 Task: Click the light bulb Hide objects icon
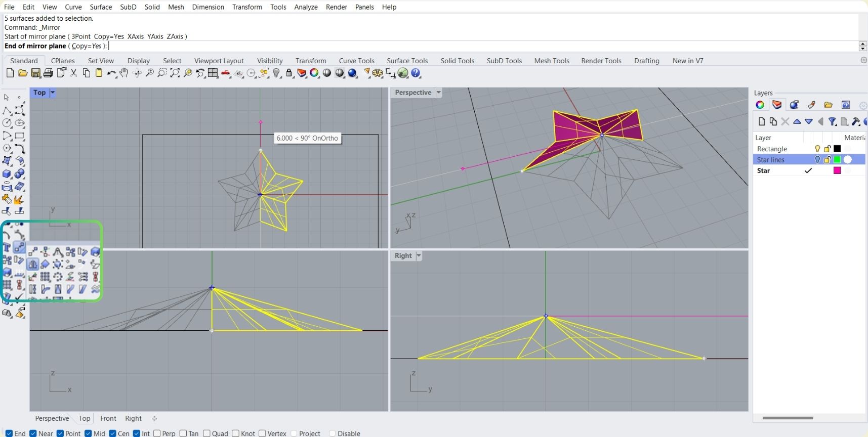point(276,73)
